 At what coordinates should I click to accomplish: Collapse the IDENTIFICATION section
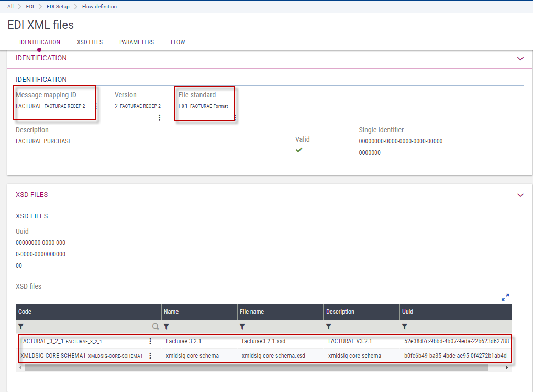coord(520,59)
